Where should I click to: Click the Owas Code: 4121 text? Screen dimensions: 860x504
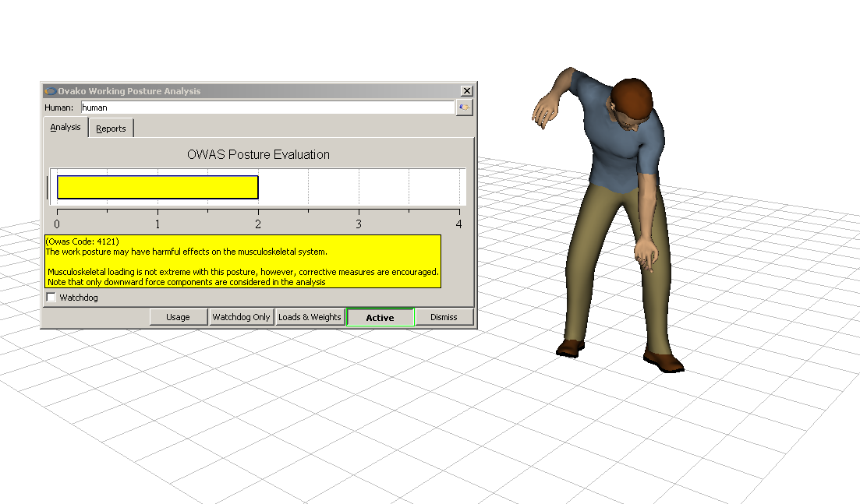tap(83, 241)
